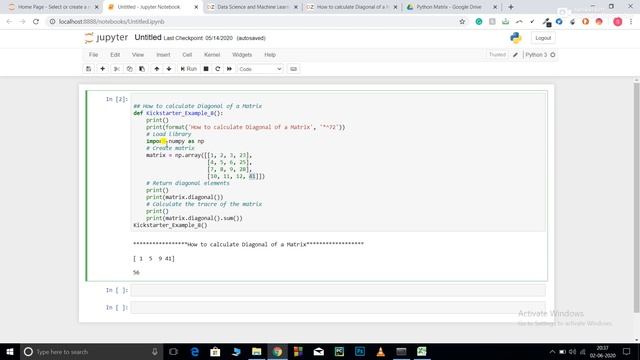Viewport: 640px width, 360px height.
Task: Open Excel from the taskbar
Action: (x=422, y=351)
